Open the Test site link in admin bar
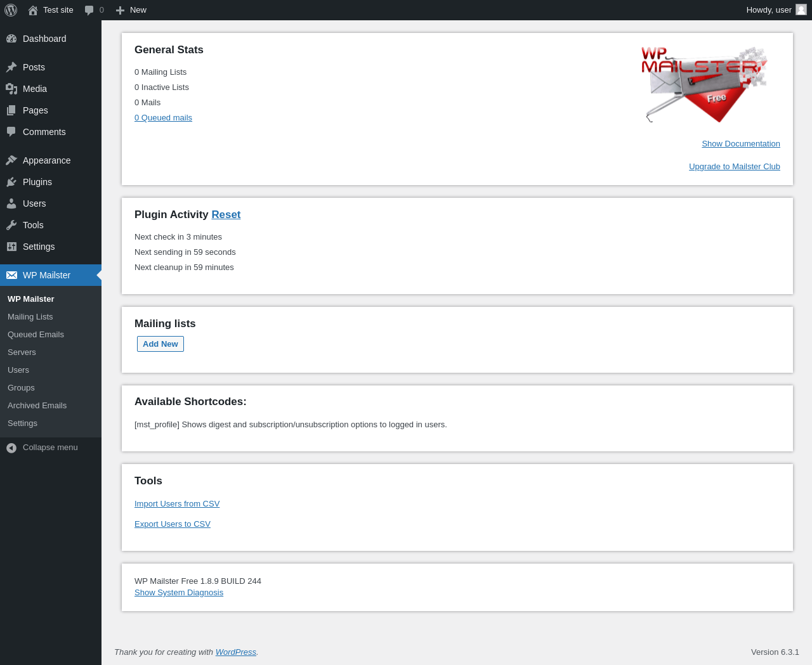This screenshot has width=812, height=665. pos(51,10)
